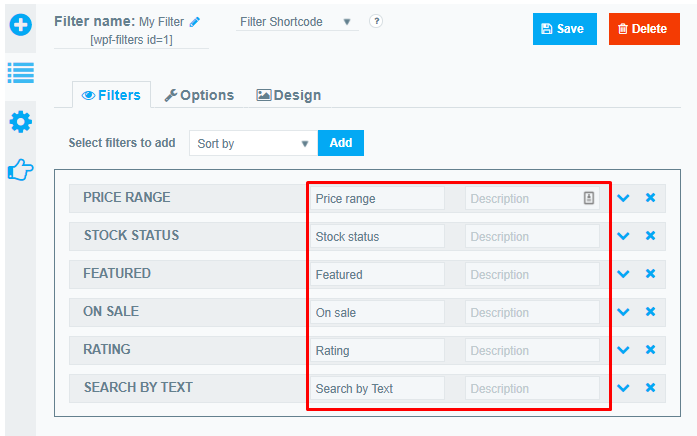Click the On sale description input field

click(532, 313)
